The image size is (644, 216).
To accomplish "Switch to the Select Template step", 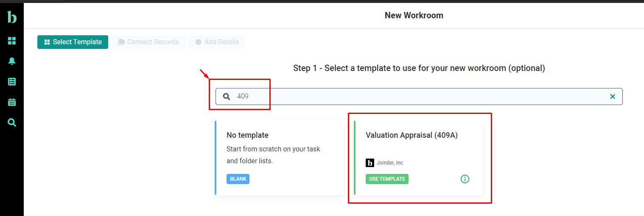I will pyautogui.click(x=73, y=42).
